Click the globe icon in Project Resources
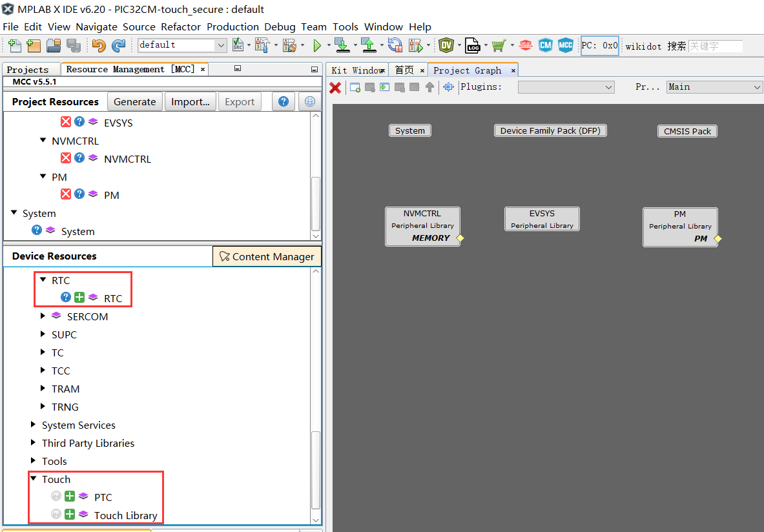Screen dimensions: 764x532 coord(310,101)
